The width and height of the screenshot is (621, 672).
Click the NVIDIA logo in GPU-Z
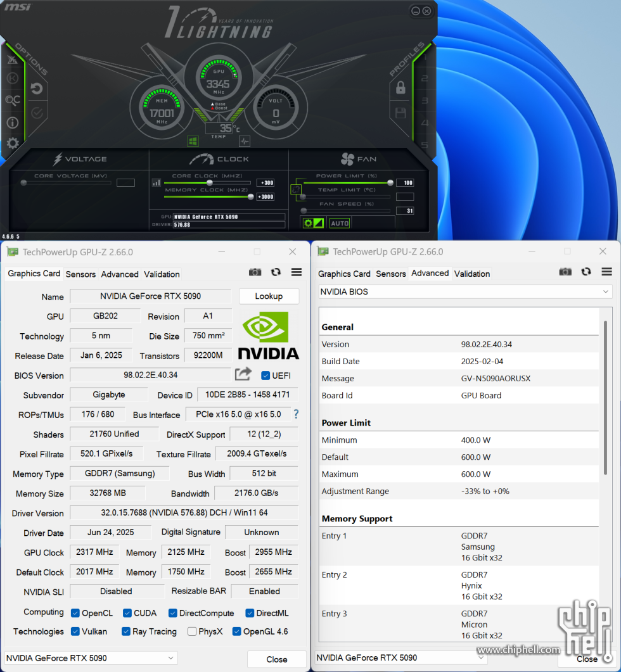pos(269,336)
